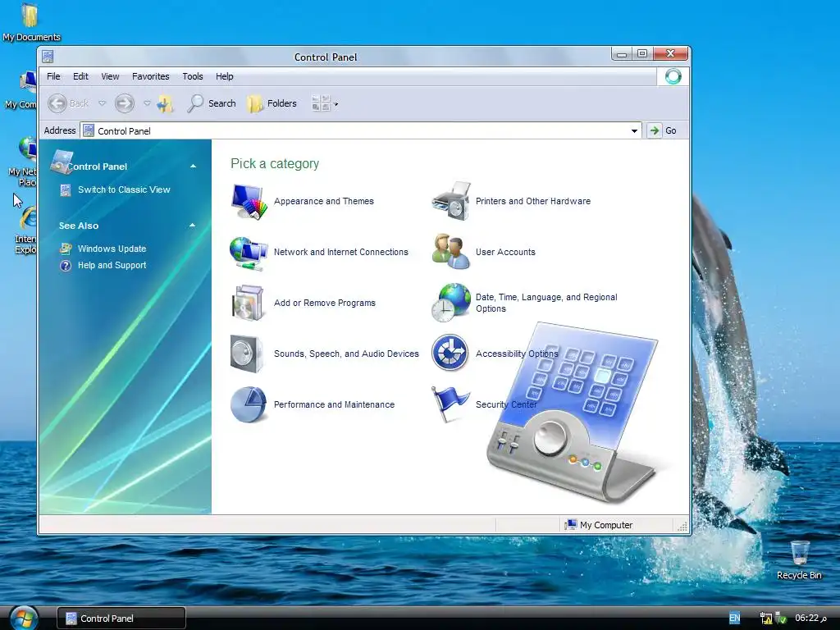Screen dimensions: 840x630
Task: Click the window resize grip corner
Action: [x=682, y=527]
